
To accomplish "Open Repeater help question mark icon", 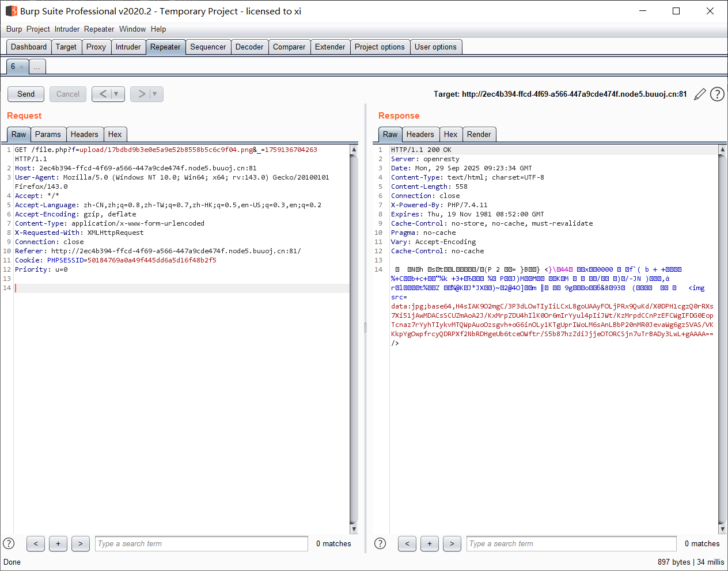I will pos(717,94).
